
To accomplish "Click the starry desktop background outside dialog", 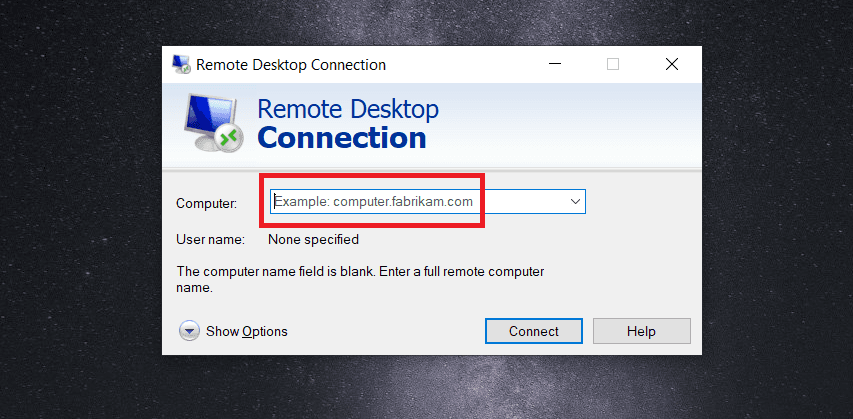I will click(x=82, y=218).
